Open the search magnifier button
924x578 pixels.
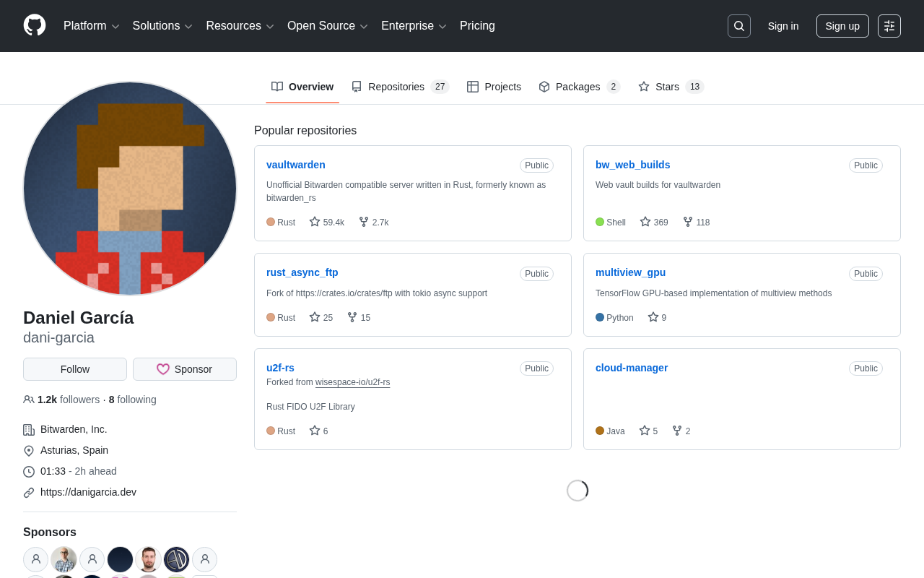(x=739, y=26)
